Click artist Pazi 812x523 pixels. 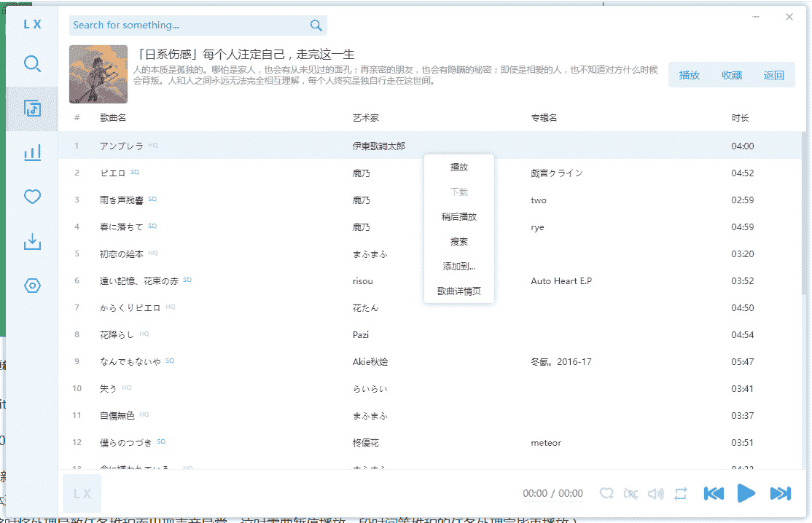[360, 334]
